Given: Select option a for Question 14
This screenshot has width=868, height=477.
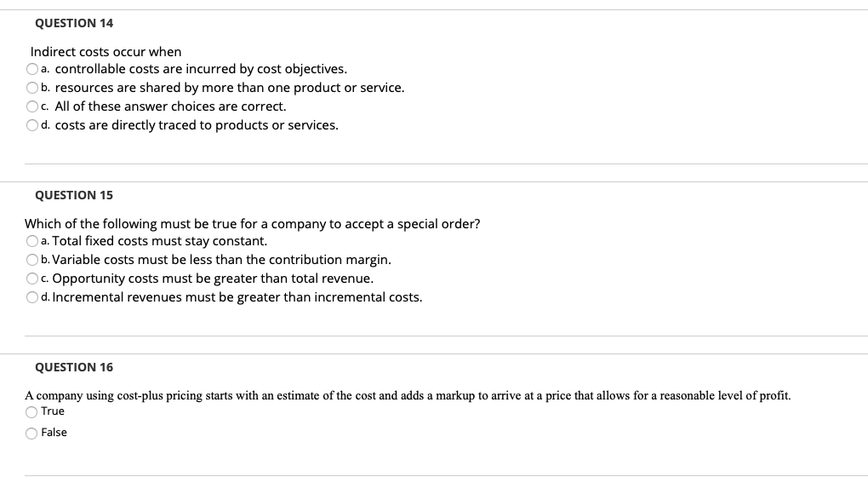Looking at the screenshot, I should point(32,69).
